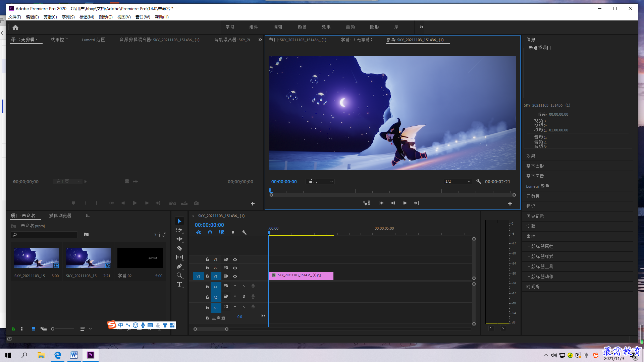Toggle project writable lock icon
This screenshot has height=362, width=644.
point(13,329)
